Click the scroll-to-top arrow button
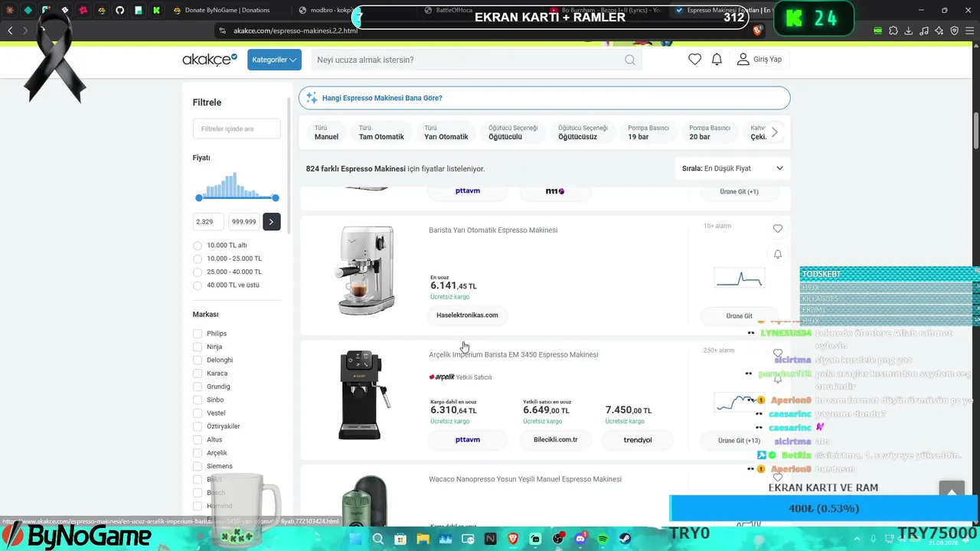 952,491
